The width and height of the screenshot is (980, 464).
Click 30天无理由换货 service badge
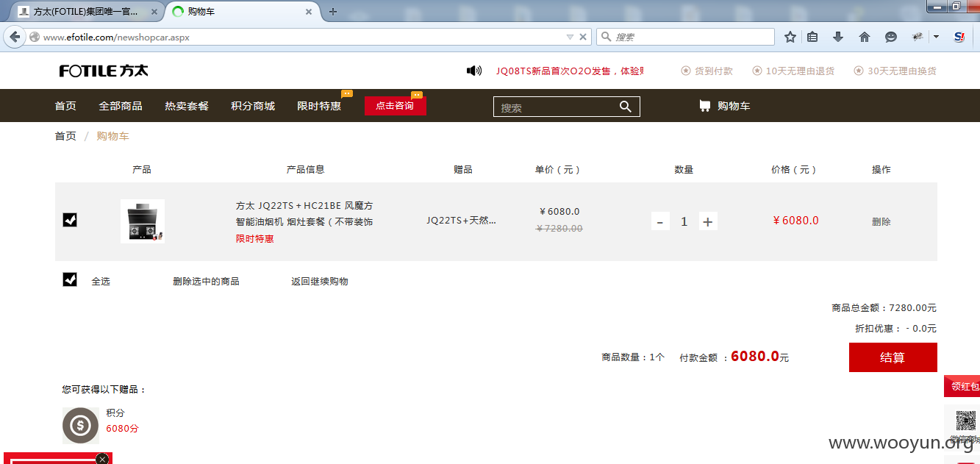pyautogui.click(x=895, y=71)
